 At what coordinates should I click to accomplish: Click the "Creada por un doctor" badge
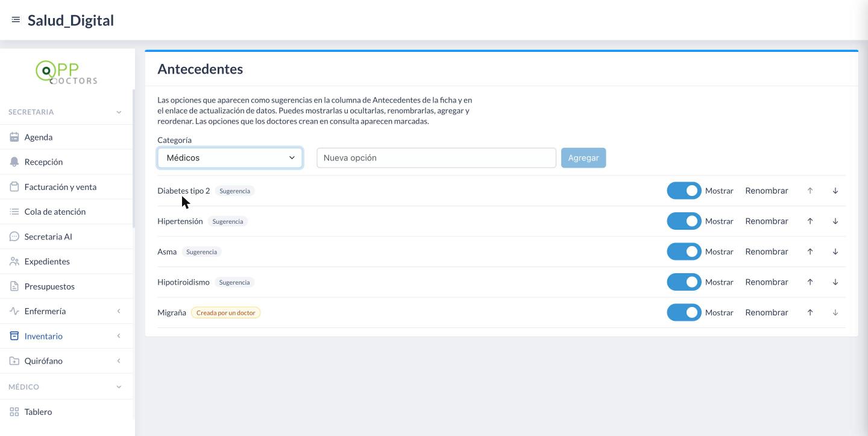226,312
